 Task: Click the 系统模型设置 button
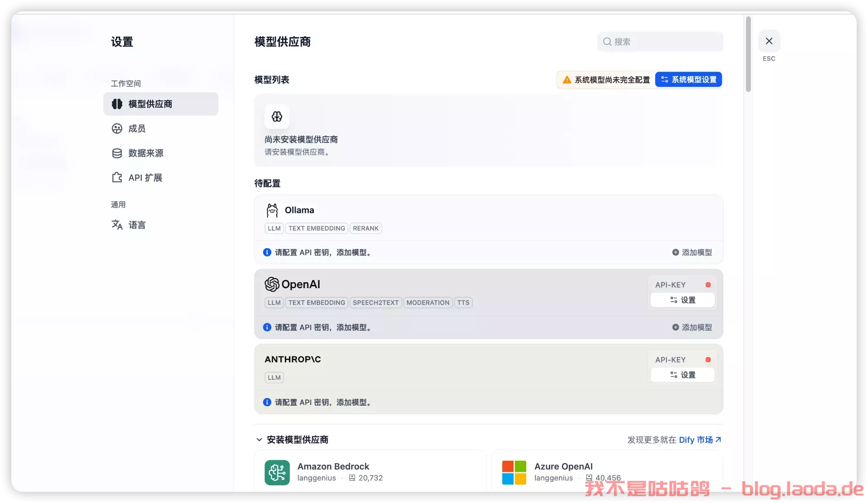point(689,80)
